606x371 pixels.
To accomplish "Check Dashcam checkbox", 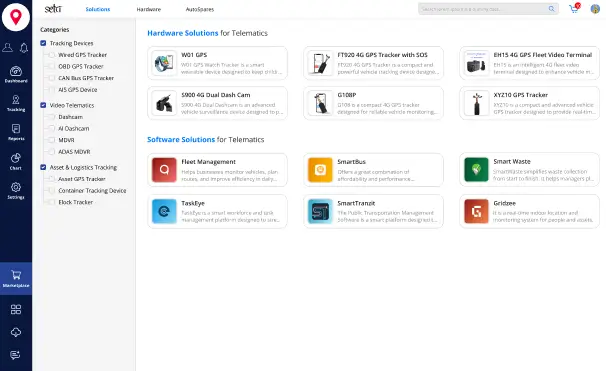I will [x=51, y=117].
